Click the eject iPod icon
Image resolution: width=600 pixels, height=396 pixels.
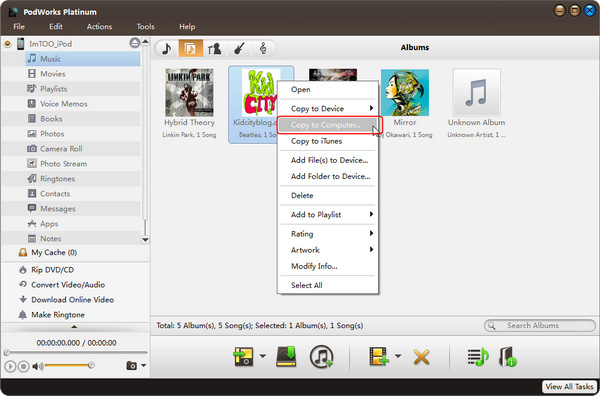(134, 43)
